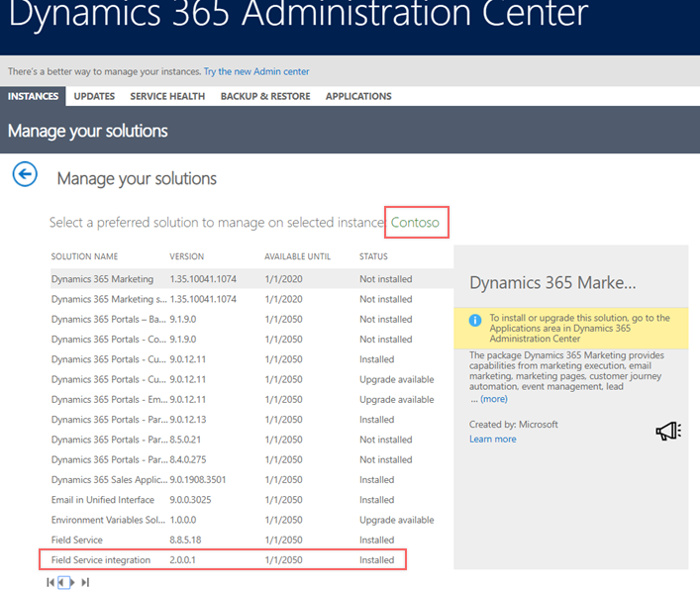Click 'Try the new Admin center' link

(256, 71)
